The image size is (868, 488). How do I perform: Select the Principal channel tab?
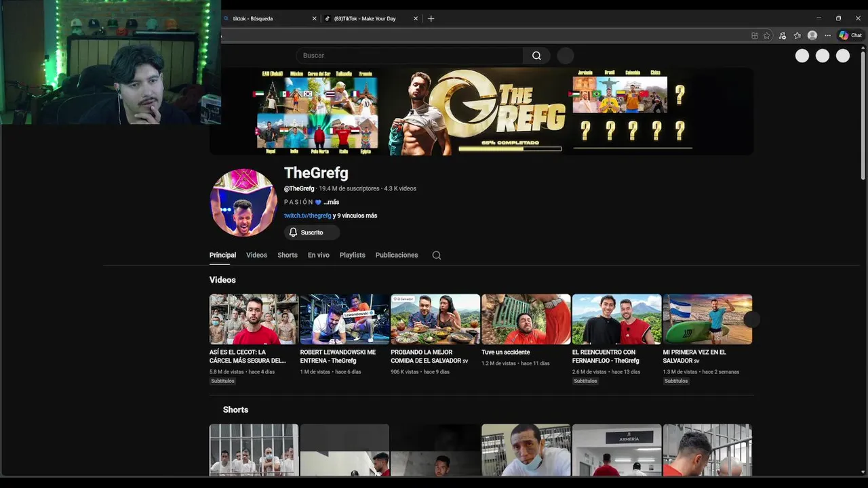click(x=222, y=255)
